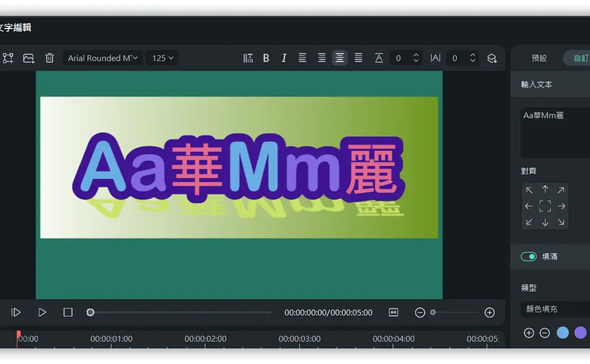Align text to top-right corner

coord(561,190)
